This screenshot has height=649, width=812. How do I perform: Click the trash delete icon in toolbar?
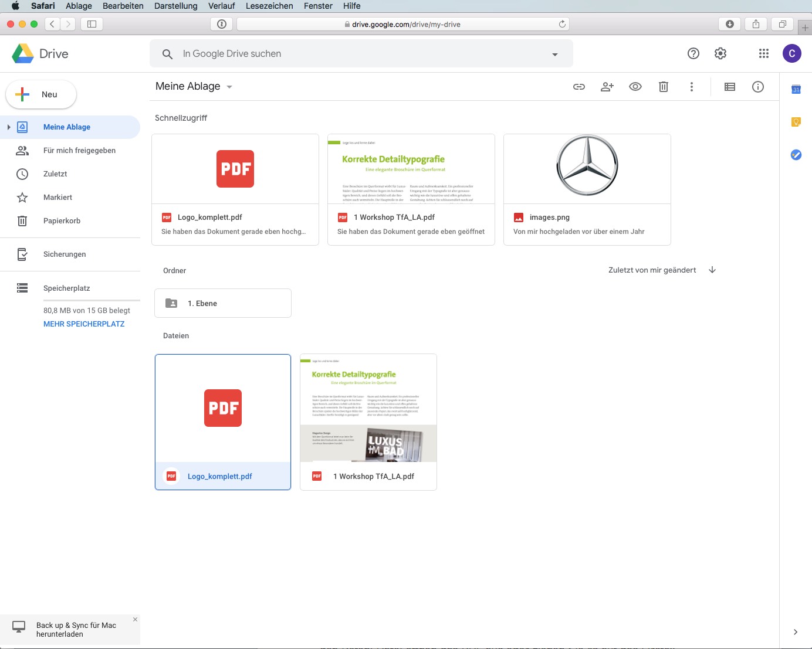(664, 87)
